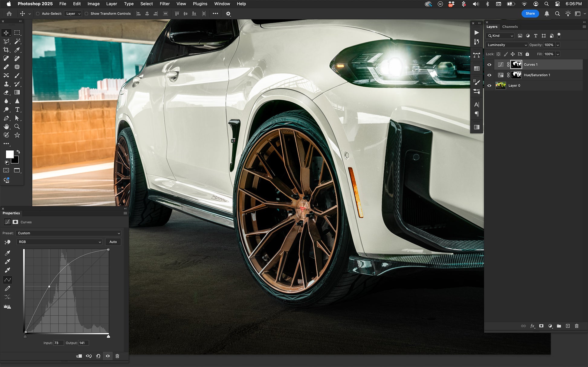Viewport: 588px width, 367px height.
Task: Delete the Curves adjustment via Properties trash
Action: 117,356
